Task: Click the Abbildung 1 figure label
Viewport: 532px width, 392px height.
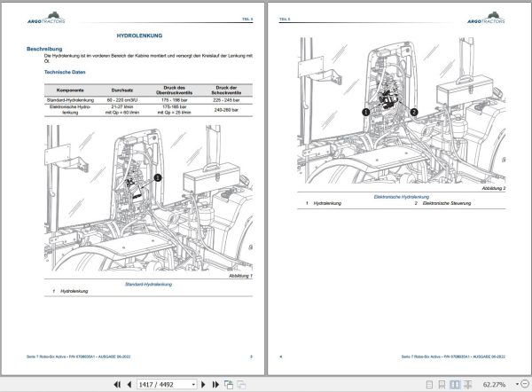Action: point(240,276)
